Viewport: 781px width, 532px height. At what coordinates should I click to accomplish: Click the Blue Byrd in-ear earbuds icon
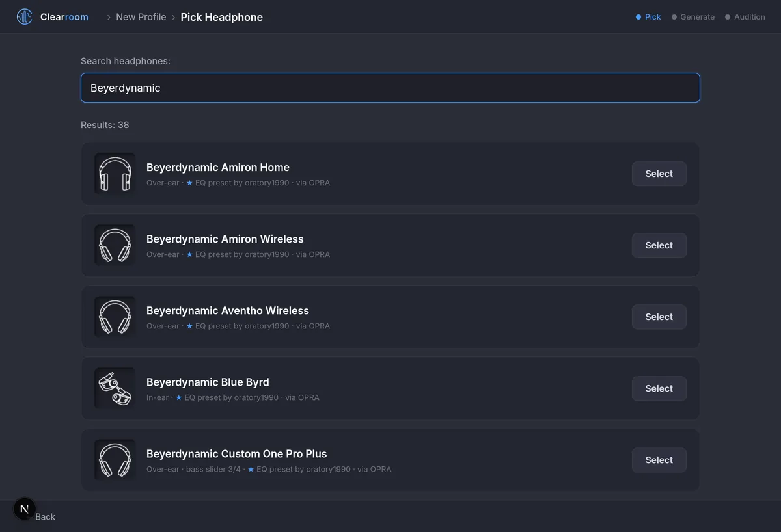click(115, 388)
